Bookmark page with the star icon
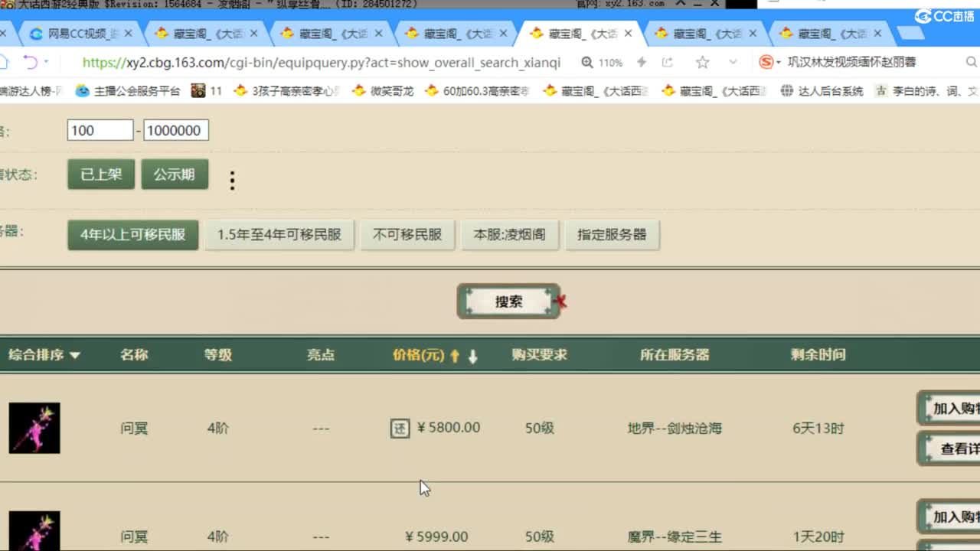Screen dimensions: 980x551 tap(702, 62)
